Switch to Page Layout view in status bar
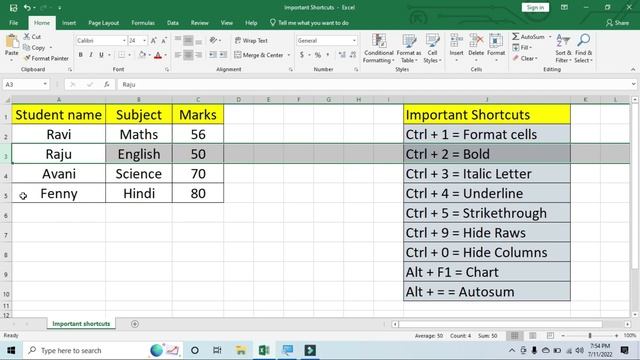Image resolution: width=640 pixels, height=360 pixels. coord(532,336)
